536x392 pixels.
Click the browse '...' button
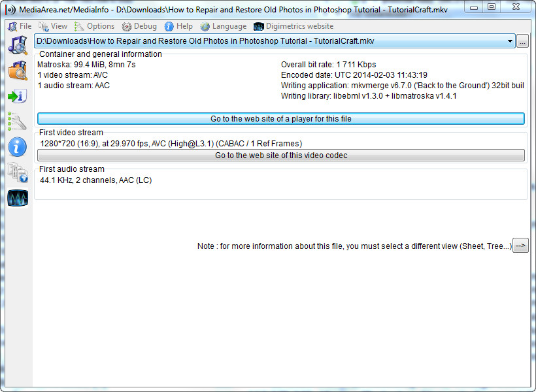pyautogui.click(x=522, y=41)
